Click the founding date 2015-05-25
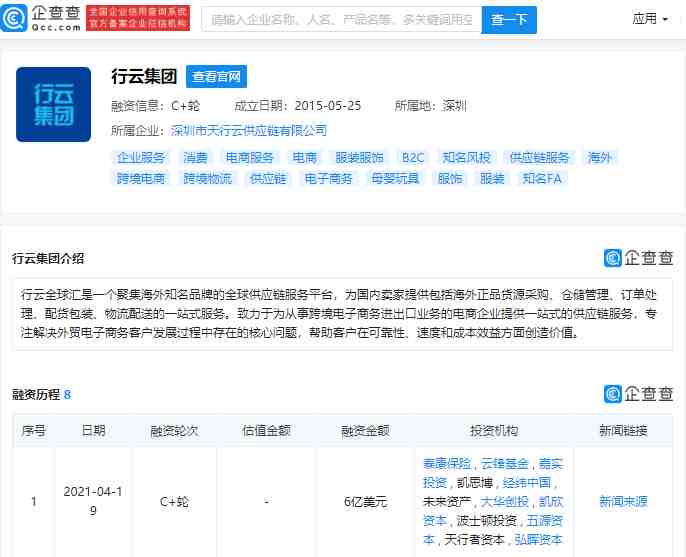686x557 pixels. coord(328,106)
